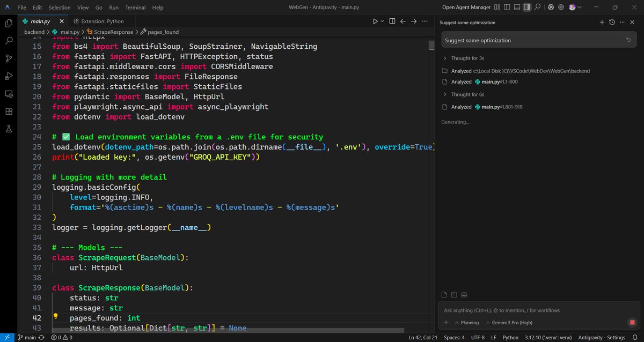Open conversation history clock icon

[612, 23]
